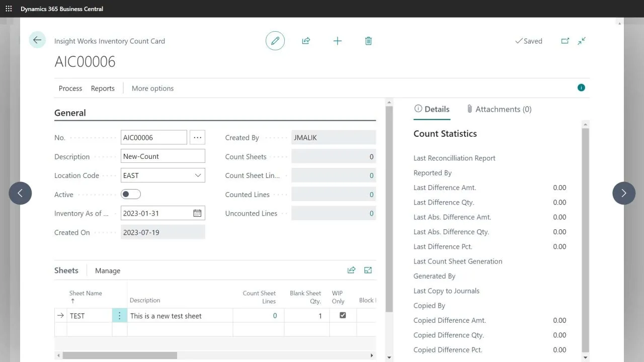This screenshot has height=362, width=644.
Task: Open the Share options for this count card
Action: tap(306, 41)
